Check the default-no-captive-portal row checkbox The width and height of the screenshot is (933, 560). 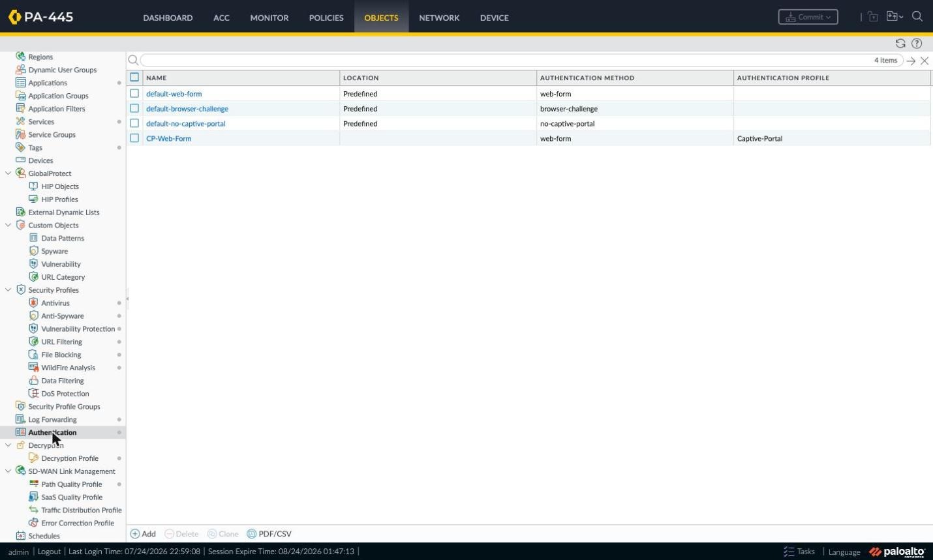pos(134,123)
